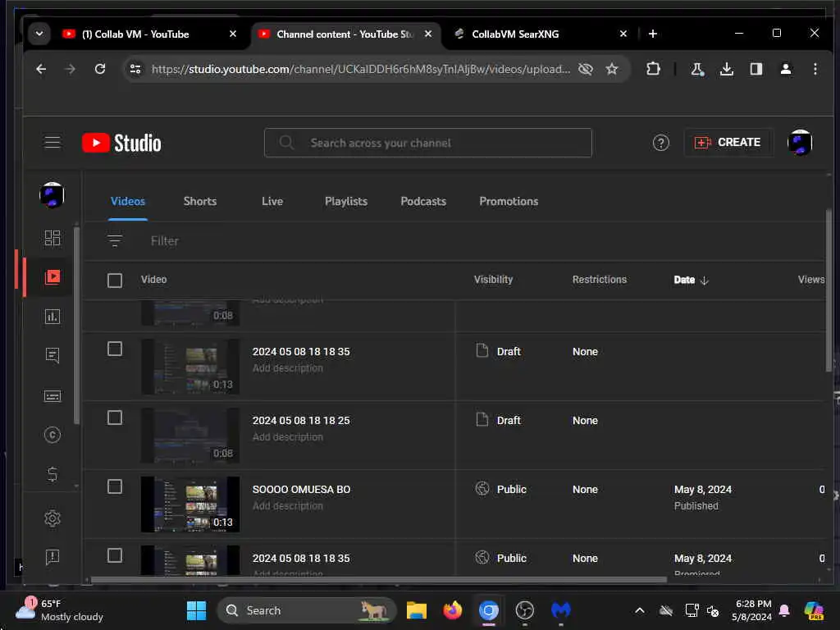Viewport: 840px width, 630px height.
Task: Open the browser extensions puzzle icon
Action: tap(653, 69)
